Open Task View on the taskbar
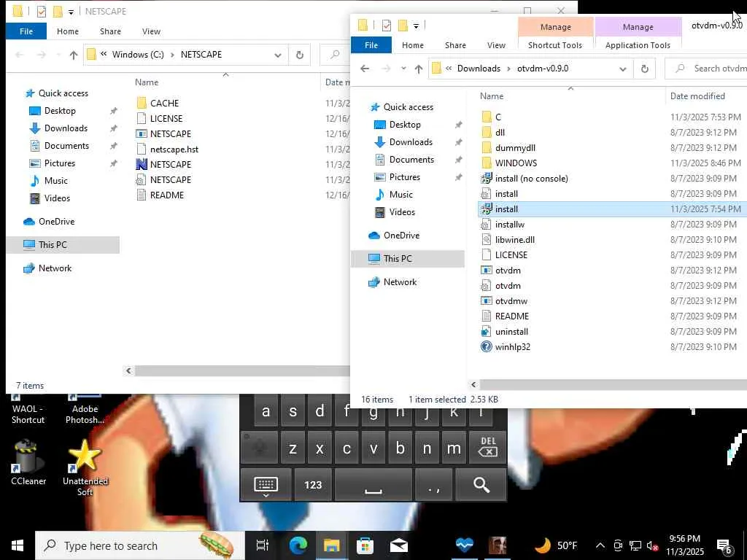 click(263, 545)
